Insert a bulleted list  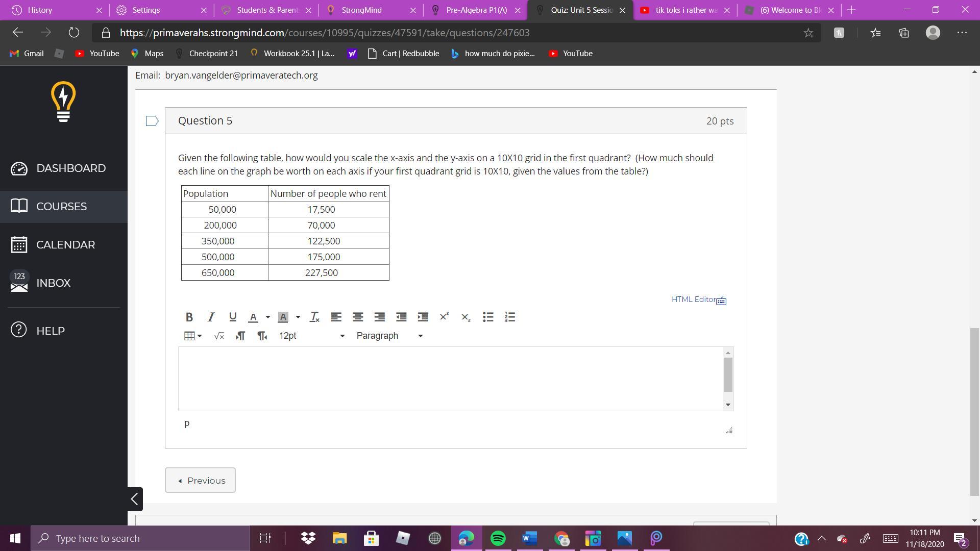[488, 317]
